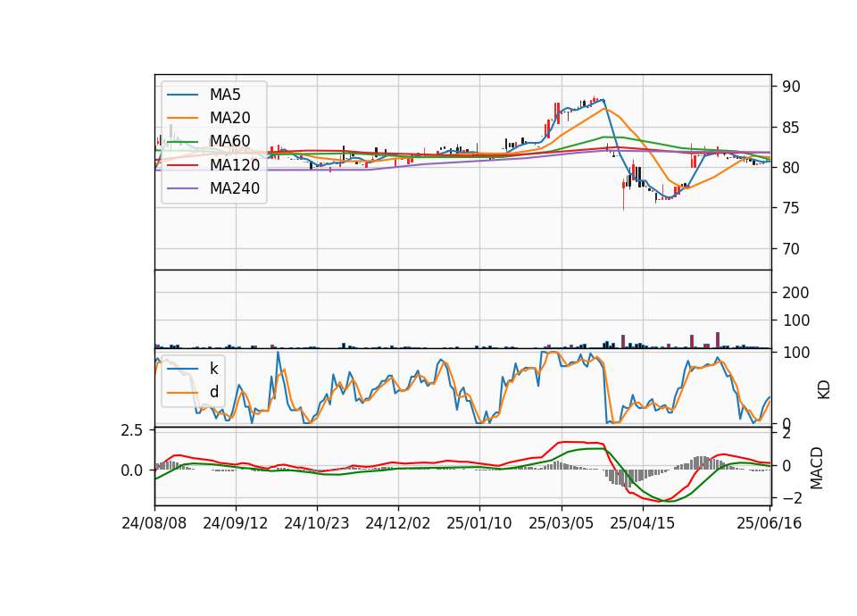Click the k label in KD legend
Screen dimensions: 857x616
[213, 369]
